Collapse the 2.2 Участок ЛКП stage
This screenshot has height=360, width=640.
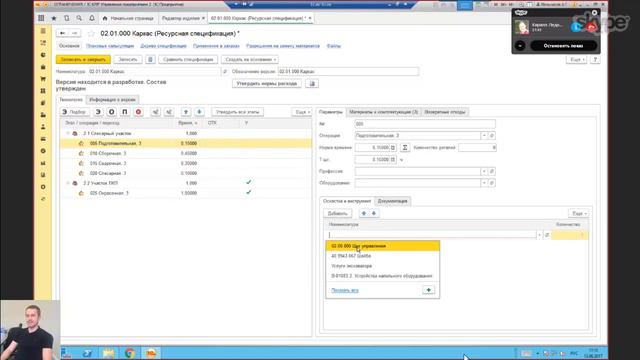pyautogui.click(x=68, y=183)
